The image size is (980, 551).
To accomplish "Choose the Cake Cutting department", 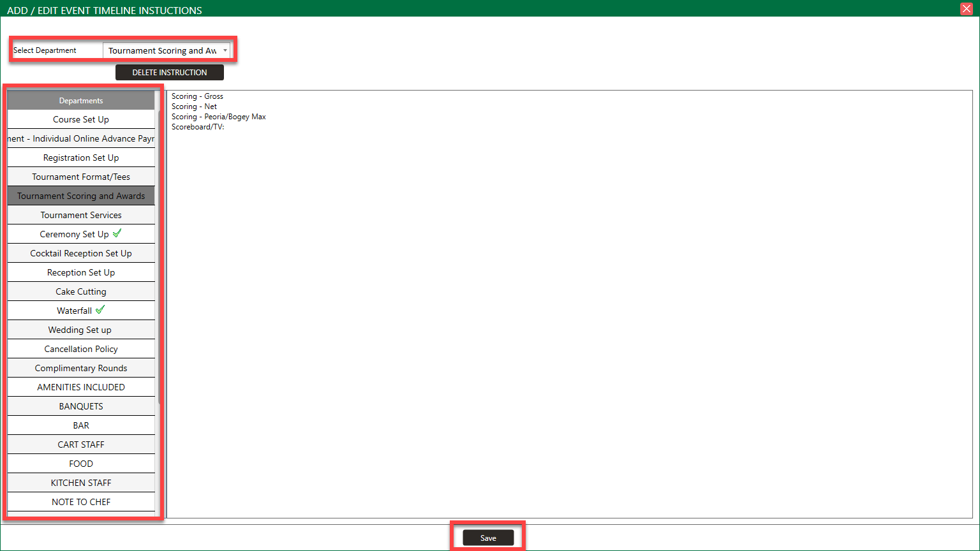I will [x=81, y=291].
